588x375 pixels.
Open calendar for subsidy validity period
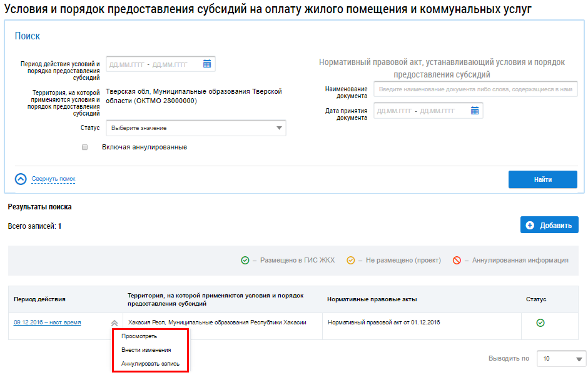click(x=207, y=64)
